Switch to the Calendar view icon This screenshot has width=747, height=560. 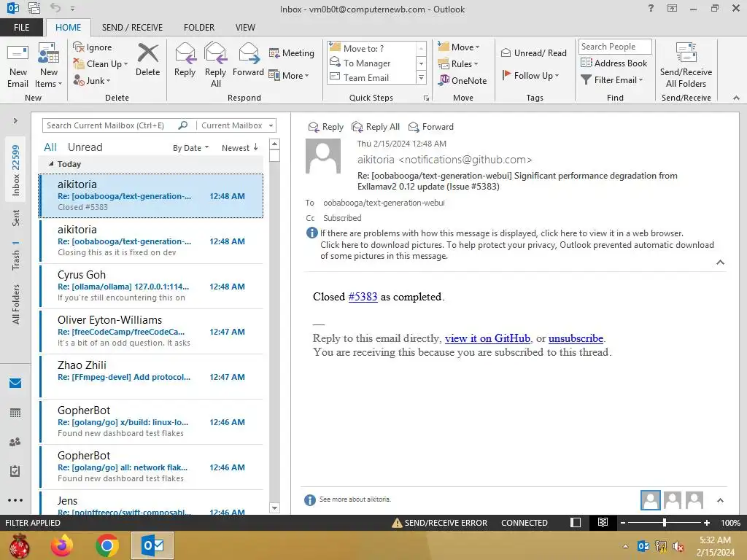[15, 413]
